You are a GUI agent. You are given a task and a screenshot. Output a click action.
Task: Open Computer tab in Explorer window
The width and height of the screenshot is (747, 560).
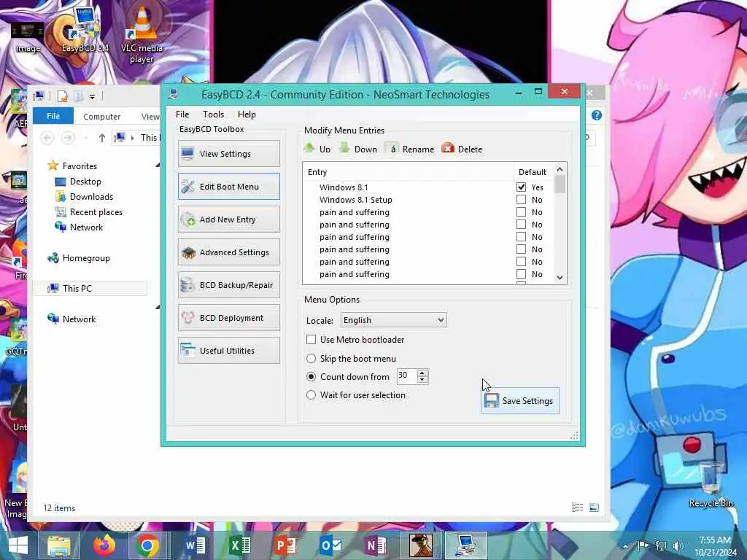pyautogui.click(x=101, y=116)
